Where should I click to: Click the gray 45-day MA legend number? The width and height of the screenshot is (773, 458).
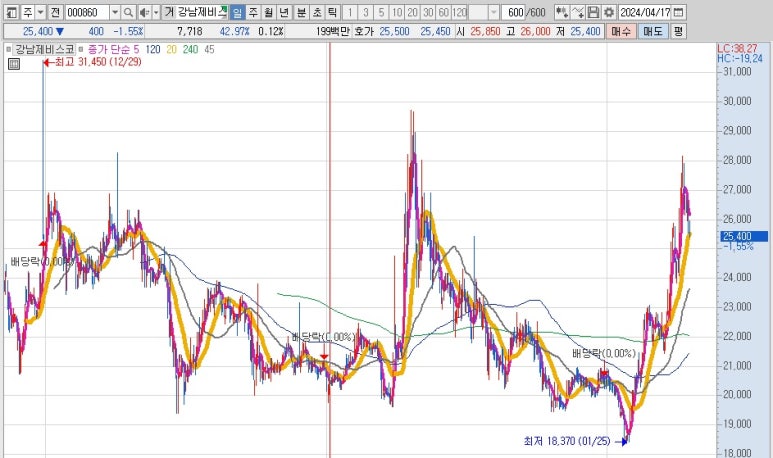click(x=209, y=49)
